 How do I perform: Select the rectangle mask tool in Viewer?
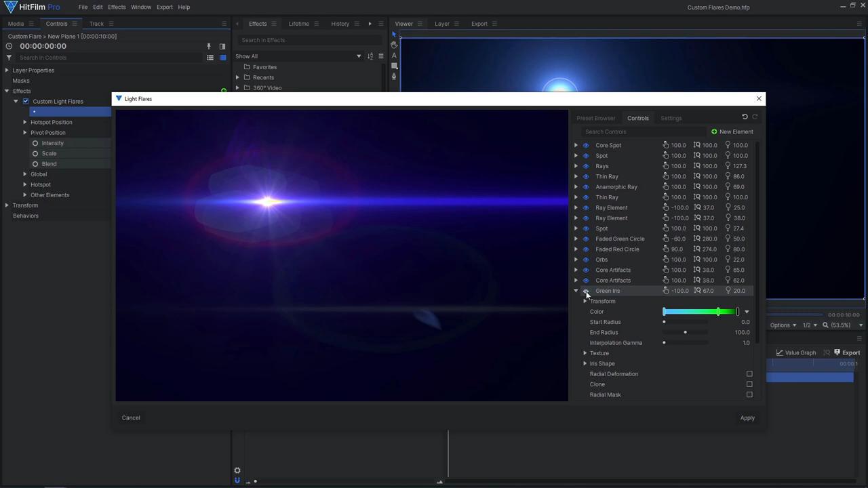coord(394,66)
